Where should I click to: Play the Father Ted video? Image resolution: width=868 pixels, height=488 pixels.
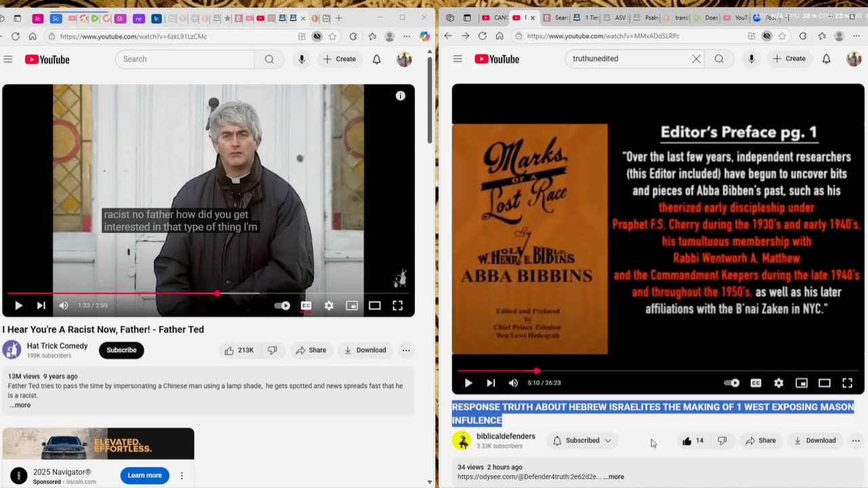pyautogui.click(x=18, y=306)
